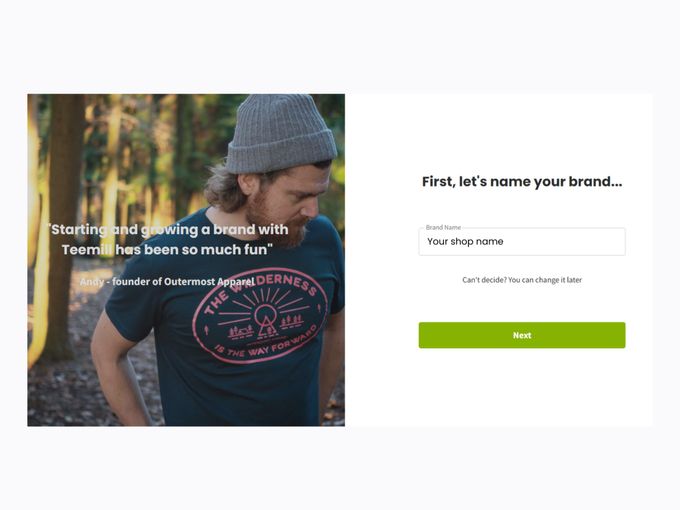Click "Andy - founder of Outermost Apparel" caption
680x510 pixels.
click(x=166, y=282)
